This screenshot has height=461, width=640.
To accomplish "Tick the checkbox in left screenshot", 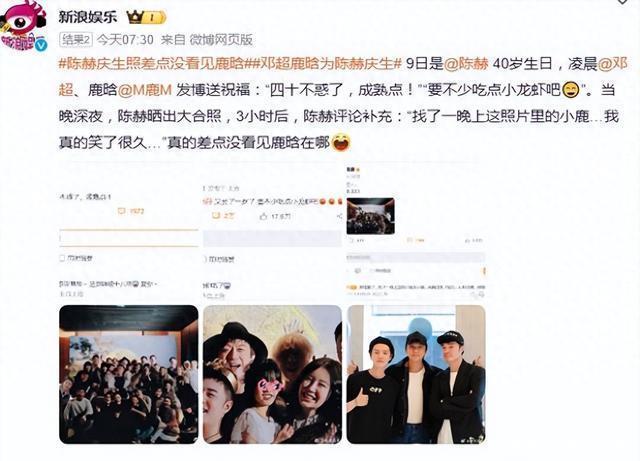I will (62, 258).
